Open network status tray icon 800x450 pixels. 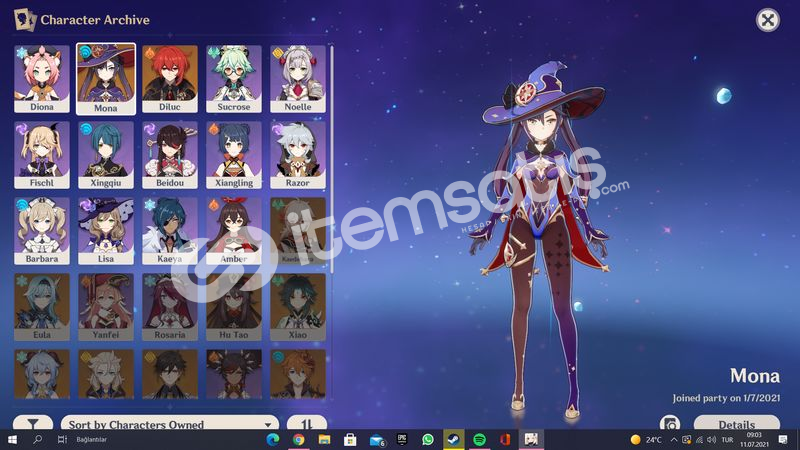[x=699, y=439]
